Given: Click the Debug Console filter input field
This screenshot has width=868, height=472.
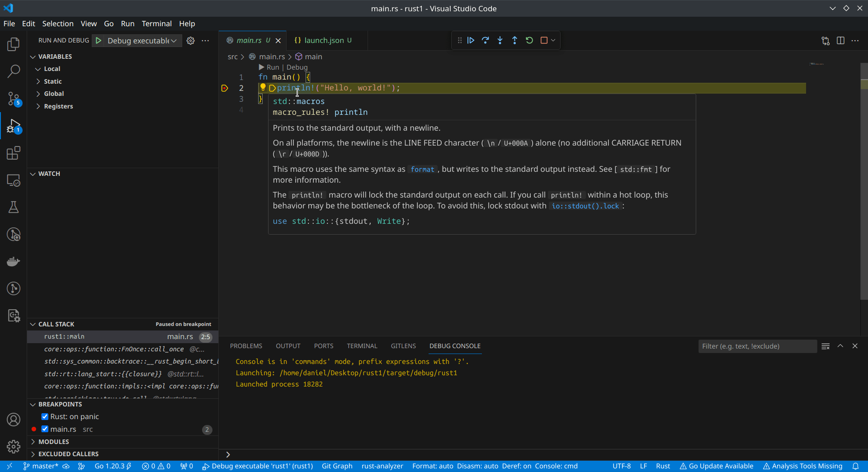Looking at the screenshot, I should 757,346.
